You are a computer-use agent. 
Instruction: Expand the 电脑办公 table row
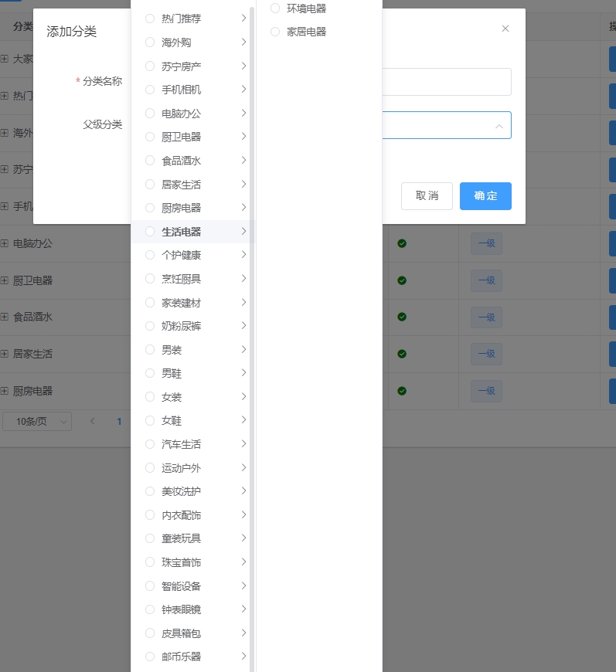pos(5,243)
